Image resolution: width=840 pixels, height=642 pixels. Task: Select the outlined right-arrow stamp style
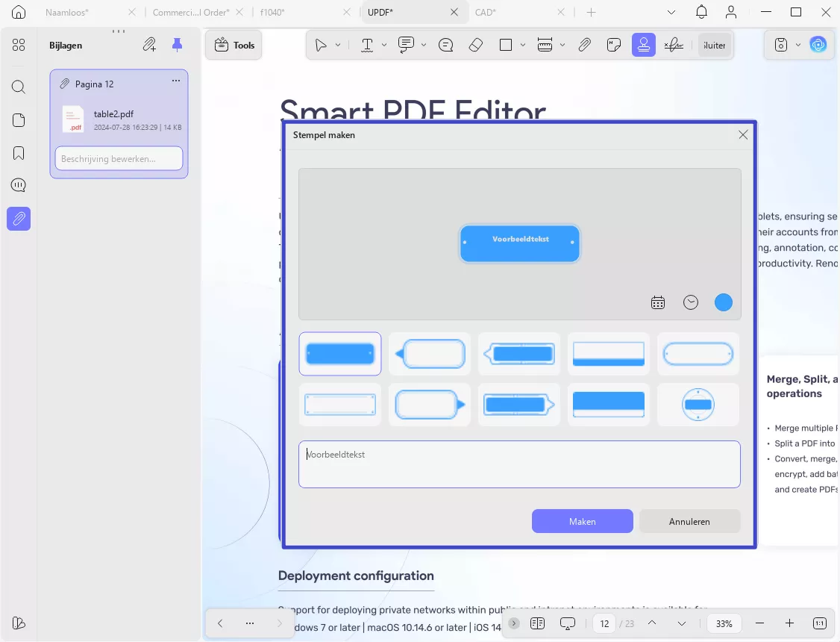(x=430, y=405)
